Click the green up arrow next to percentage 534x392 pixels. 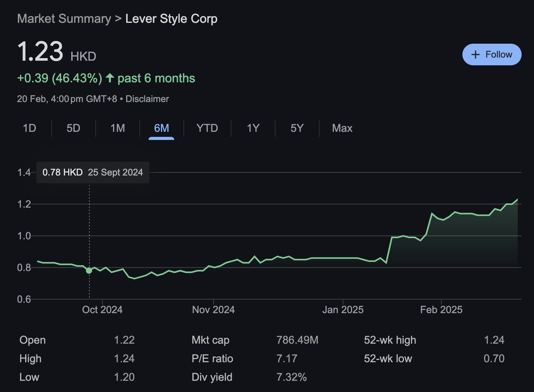tap(110, 78)
